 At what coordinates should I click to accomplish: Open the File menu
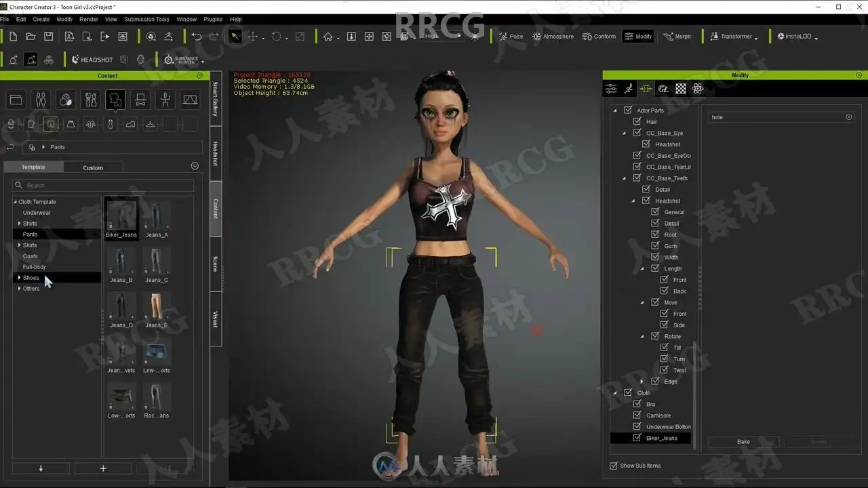tap(5, 19)
